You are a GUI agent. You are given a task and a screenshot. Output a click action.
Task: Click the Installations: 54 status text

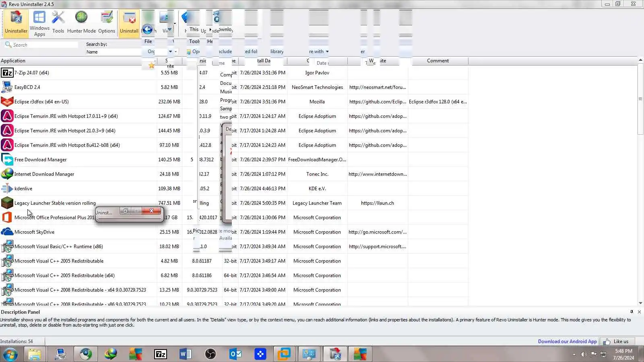[x=17, y=341]
